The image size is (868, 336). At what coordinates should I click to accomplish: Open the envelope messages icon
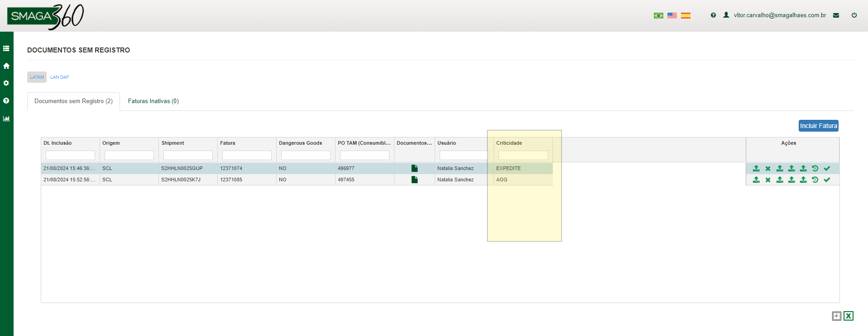coord(836,15)
